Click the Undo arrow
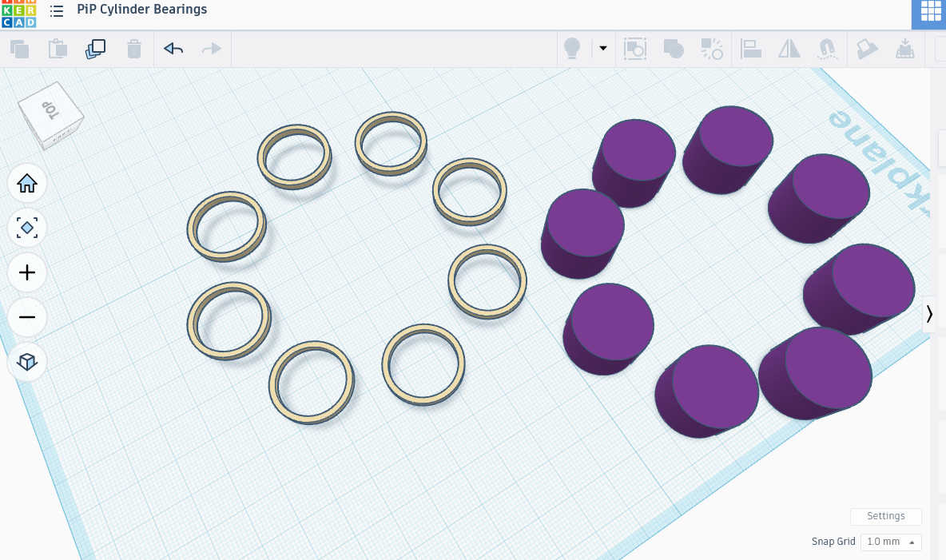Viewport: 946px width, 560px height. (x=173, y=49)
